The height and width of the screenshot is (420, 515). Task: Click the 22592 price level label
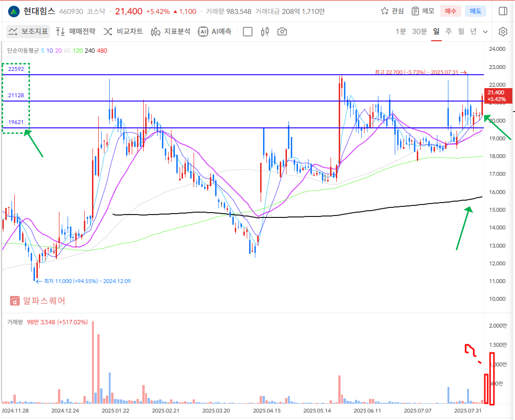pyautogui.click(x=16, y=69)
